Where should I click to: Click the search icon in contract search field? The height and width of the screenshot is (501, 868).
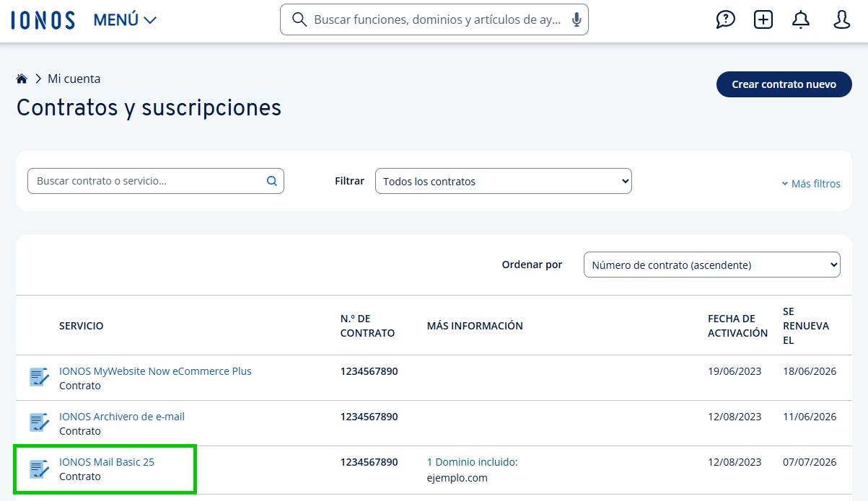pos(272,181)
